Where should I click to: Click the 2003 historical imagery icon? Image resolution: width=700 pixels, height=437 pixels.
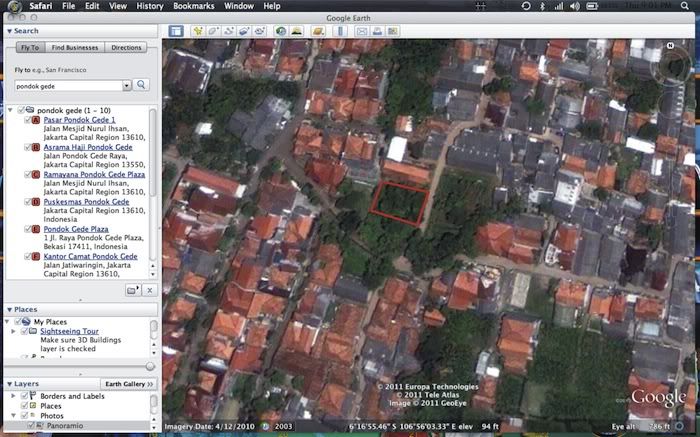(x=266, y=426)
